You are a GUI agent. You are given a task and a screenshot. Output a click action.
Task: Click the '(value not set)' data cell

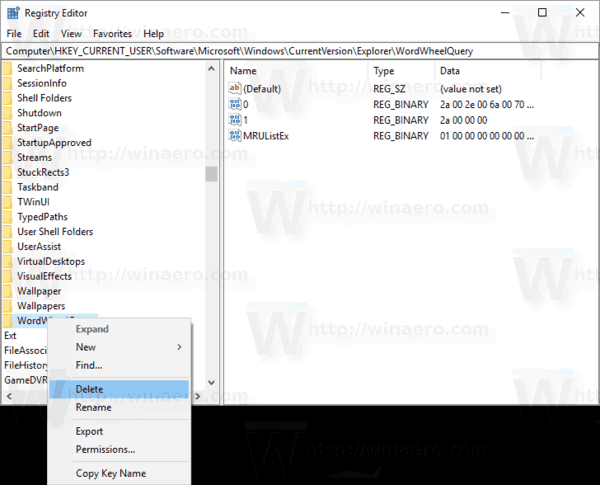tap(471, 89)
